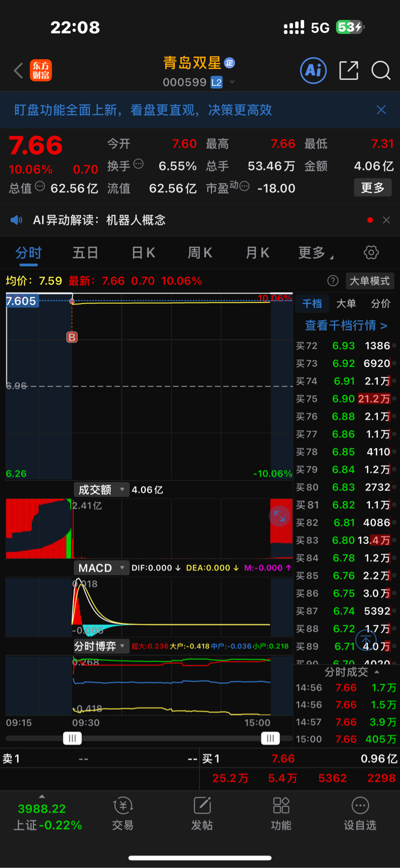Tap the B buy marker on chart

pyautogui.click(x=72, y=337)
